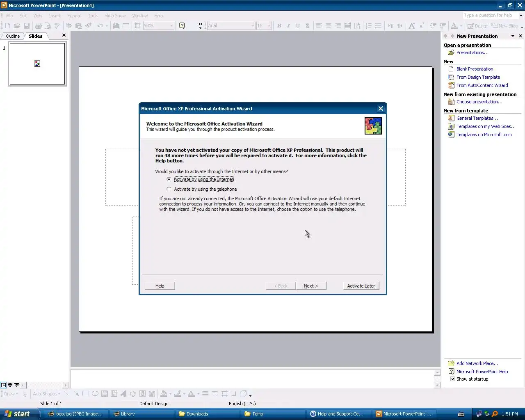Click the Spelling check toolbar icon
Viewport: 525px width, 420px height.
pyautogui.click(x=57, y=26)
